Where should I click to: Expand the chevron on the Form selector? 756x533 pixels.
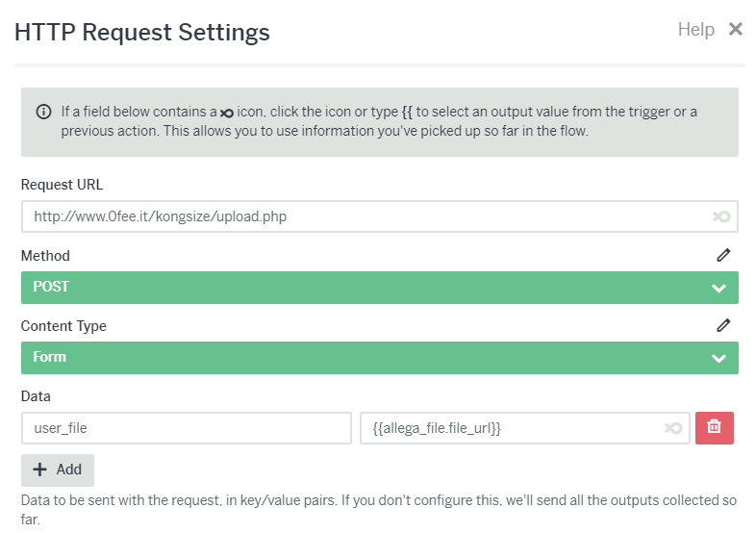click(718, 359)
